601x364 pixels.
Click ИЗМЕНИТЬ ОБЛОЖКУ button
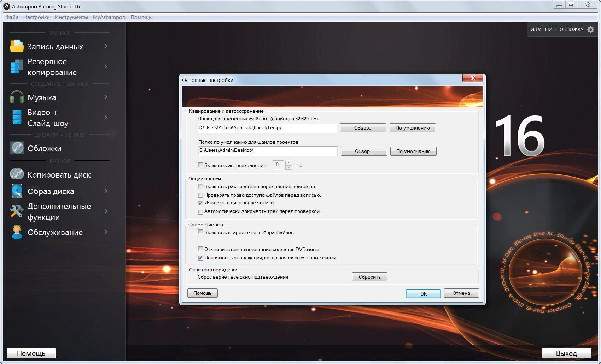562,29
